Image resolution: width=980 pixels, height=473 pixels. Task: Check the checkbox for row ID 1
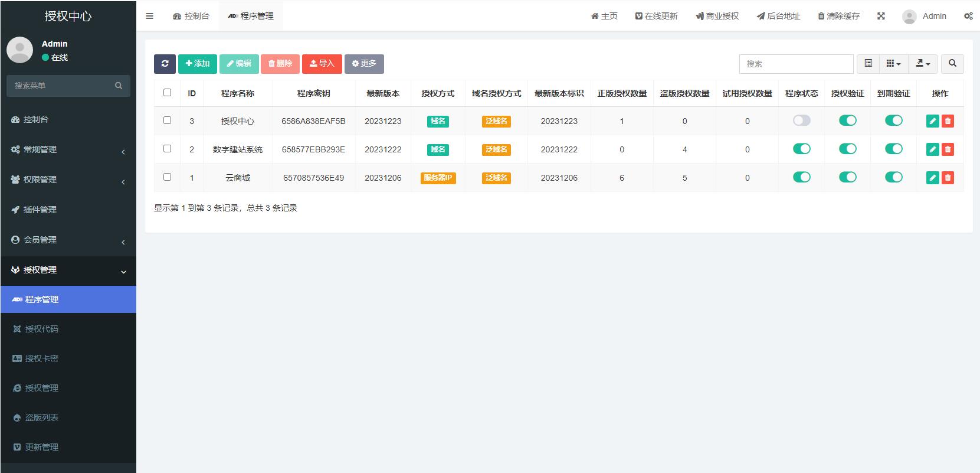[167, 177]
